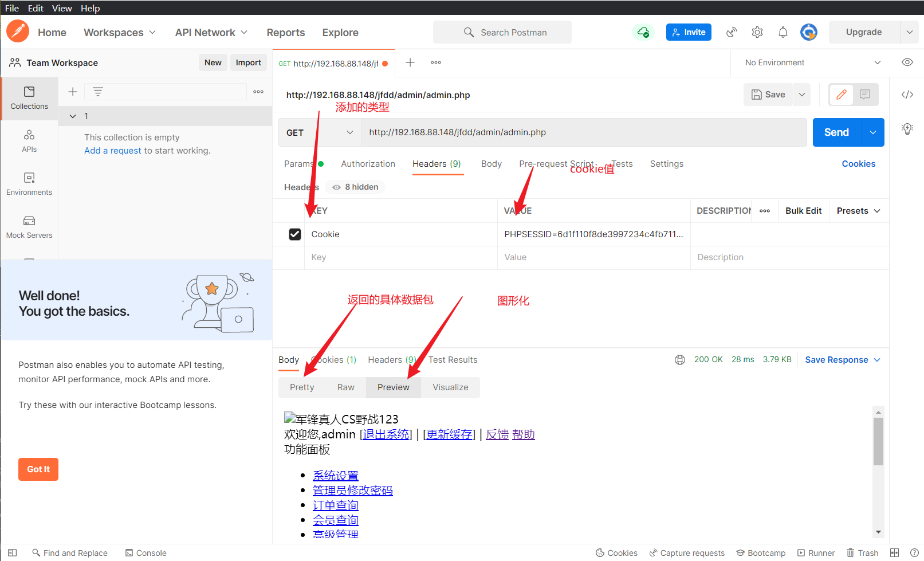Click the Search Postman field

502,32
